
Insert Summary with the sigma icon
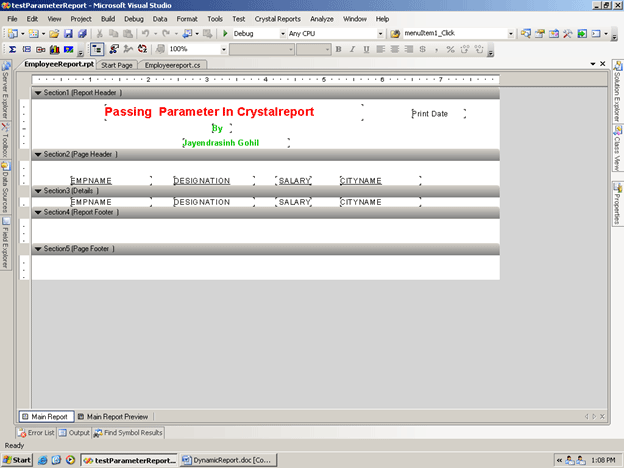(x=12, y=49)
